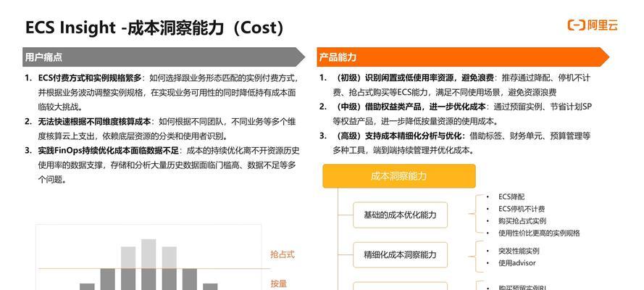Click the bold text 'ECS付费方式和实例规格繁多'
This screenshot has height=290, width=644.
90,78
